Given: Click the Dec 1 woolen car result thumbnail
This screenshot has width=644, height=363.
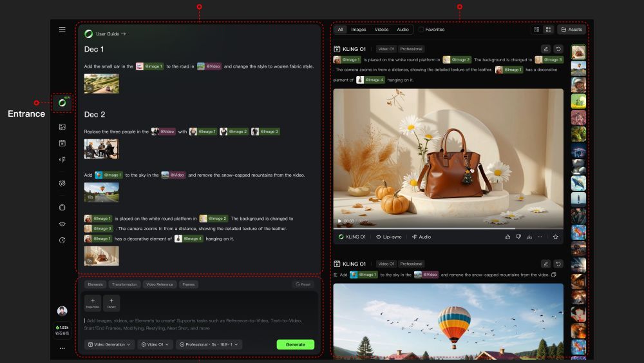Looking at the screenshot, I should pyautogui.click(x=102, y=84).
